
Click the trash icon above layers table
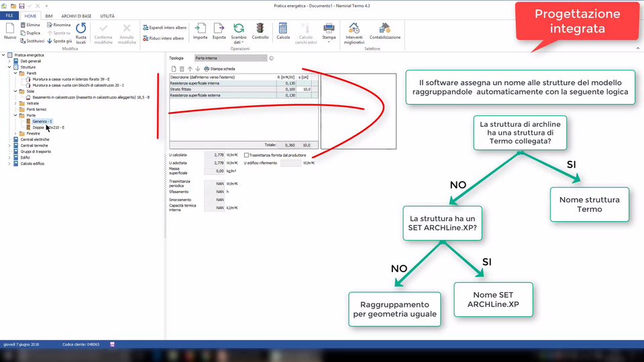point(182,69)
